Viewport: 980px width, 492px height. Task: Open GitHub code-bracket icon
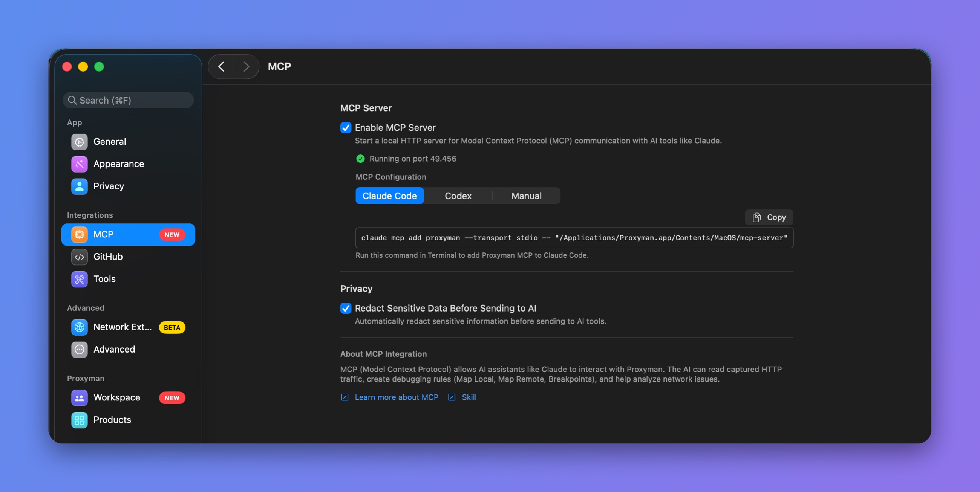coord(79,257)
